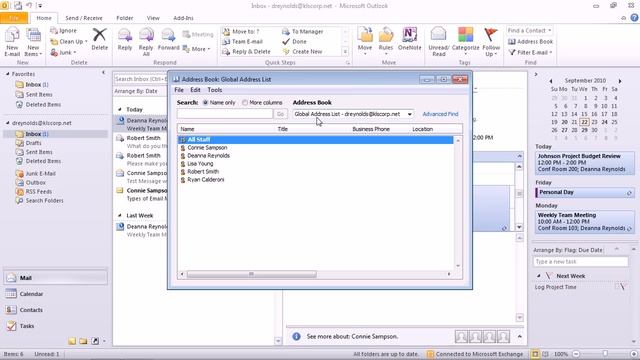Click the Type a new task field
This screenshot has height=360, width=640.
580,262
